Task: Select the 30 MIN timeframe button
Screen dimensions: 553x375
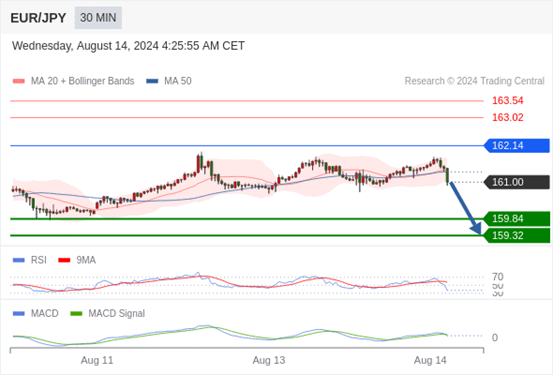Action: pos(98,18)
